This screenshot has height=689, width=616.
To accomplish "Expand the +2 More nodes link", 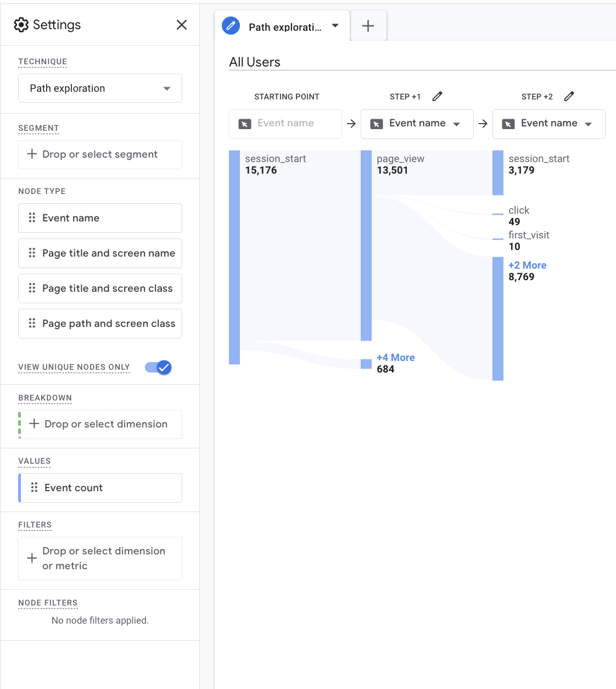I will 527,265.
